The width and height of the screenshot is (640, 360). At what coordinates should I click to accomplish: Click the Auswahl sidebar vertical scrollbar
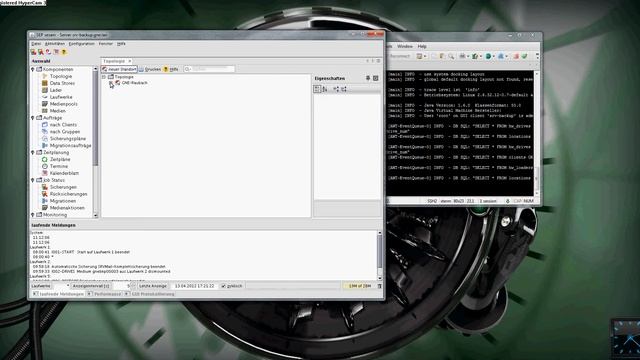[96, 142]
